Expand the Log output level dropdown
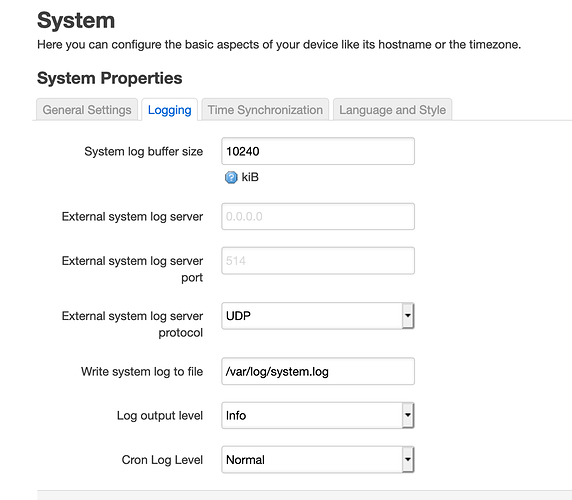Screen dimensions: 572x500 pos(318,415)
